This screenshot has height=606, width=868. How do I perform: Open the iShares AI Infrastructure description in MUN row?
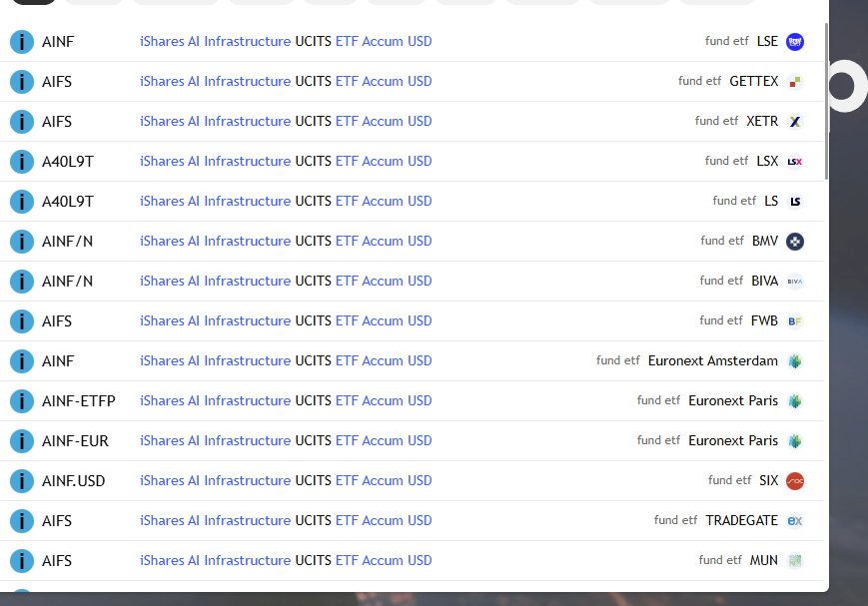(286, 561)
